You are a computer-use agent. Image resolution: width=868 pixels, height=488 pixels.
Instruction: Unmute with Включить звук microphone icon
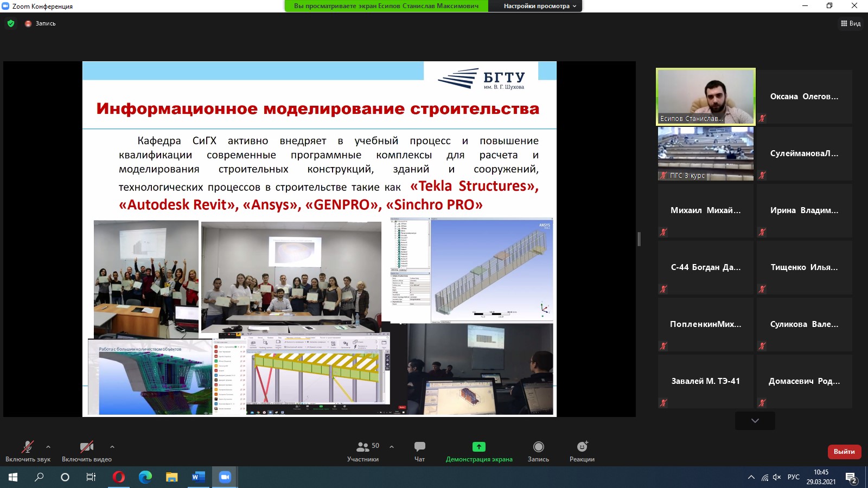click(28, 447)
